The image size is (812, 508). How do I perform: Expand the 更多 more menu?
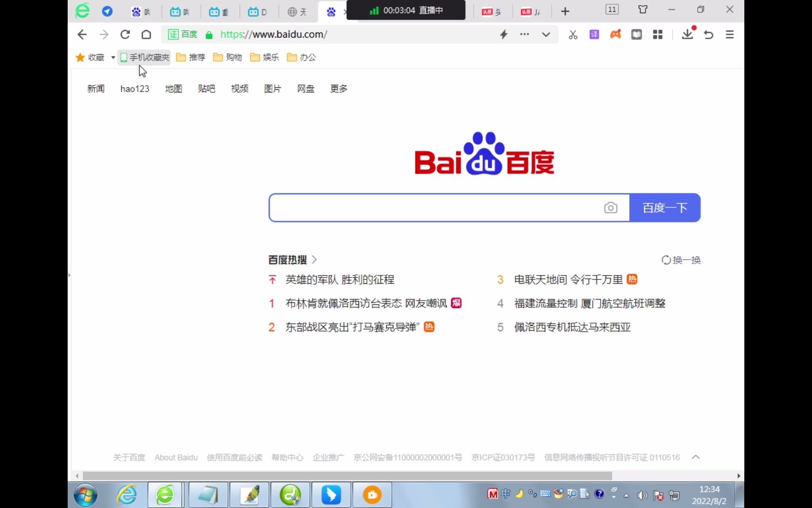[x=339, y=88]
